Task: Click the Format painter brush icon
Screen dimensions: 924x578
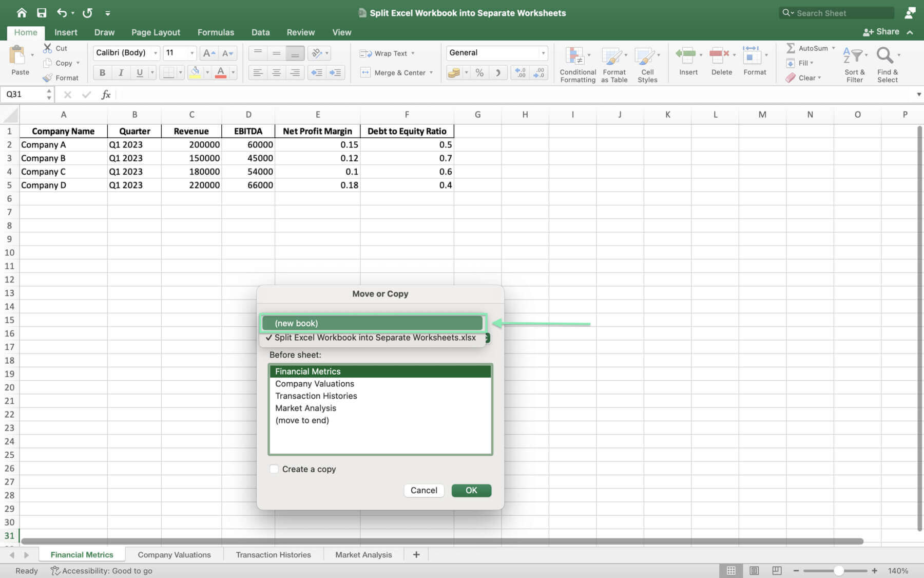Action: (48, 78)
